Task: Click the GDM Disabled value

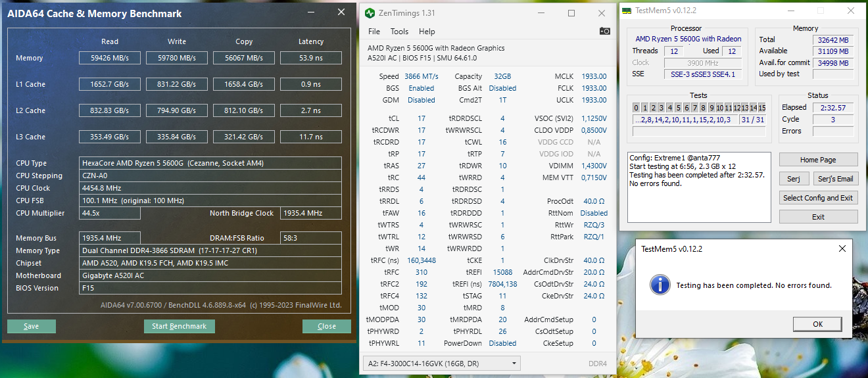Action: 421,100
